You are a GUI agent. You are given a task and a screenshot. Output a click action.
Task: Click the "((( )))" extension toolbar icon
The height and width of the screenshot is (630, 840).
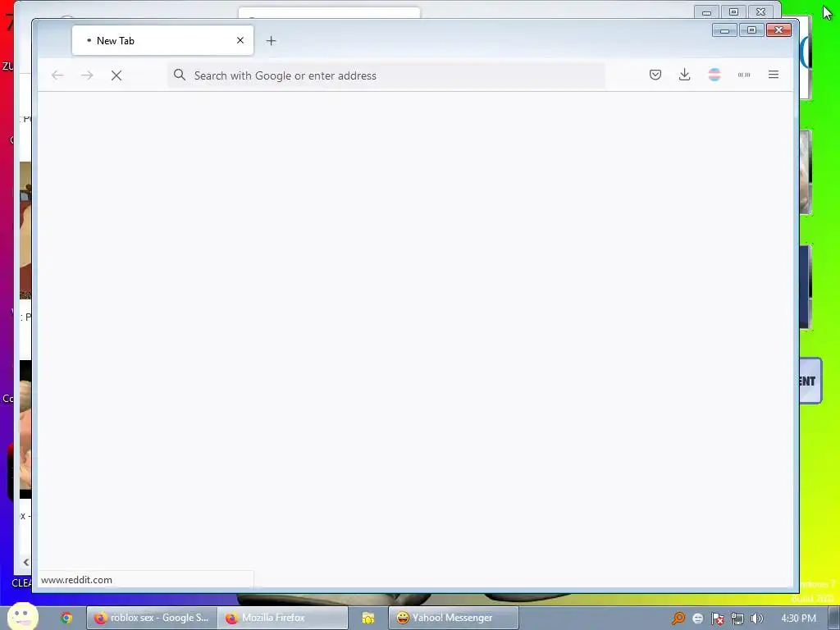coord(743,75)
